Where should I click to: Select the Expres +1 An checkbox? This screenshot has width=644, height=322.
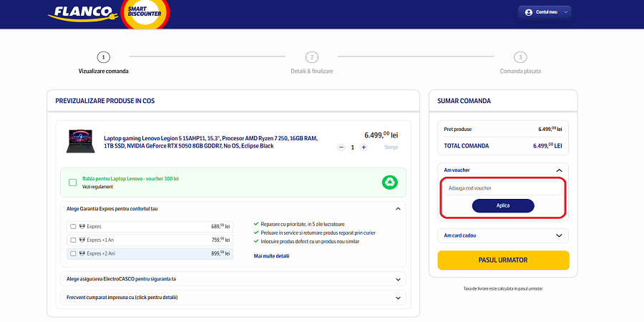click(x=73, y=240)
